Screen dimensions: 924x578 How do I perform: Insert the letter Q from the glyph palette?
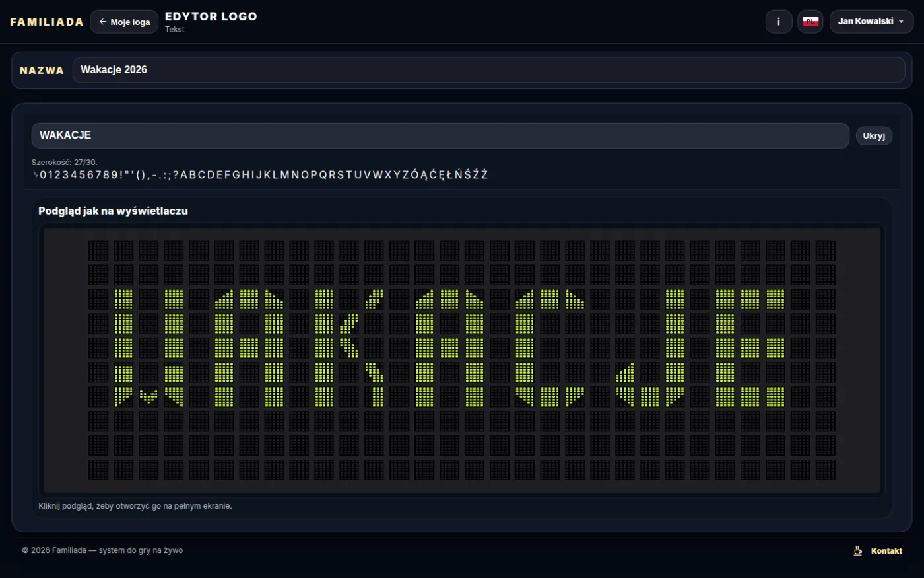[323, 175]
